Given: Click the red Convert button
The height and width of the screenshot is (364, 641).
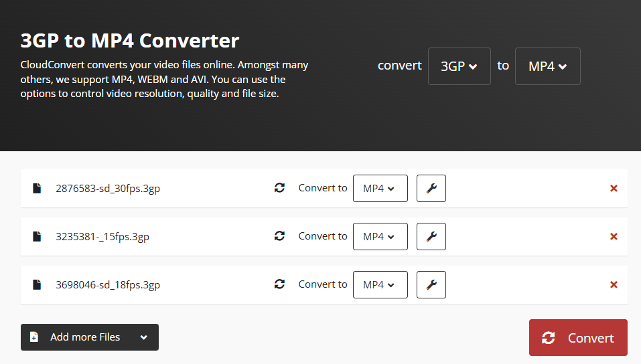Looking at the screenshot, I should coord(578,338).
